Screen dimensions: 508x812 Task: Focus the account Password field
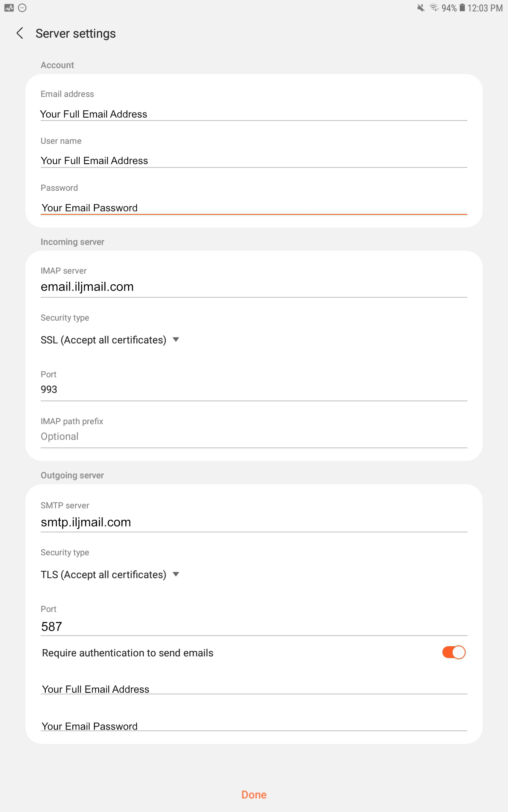254,208
